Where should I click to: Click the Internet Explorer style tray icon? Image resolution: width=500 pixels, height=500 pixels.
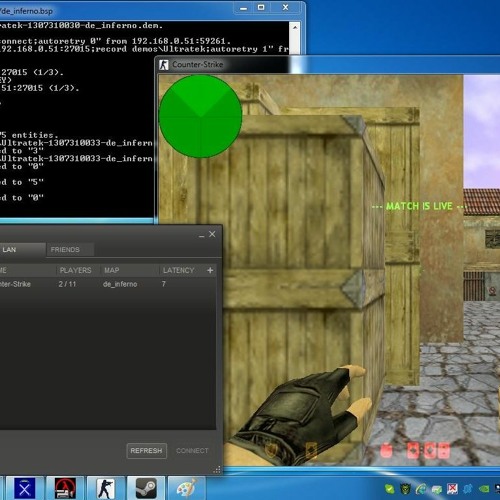pos(421,489)
